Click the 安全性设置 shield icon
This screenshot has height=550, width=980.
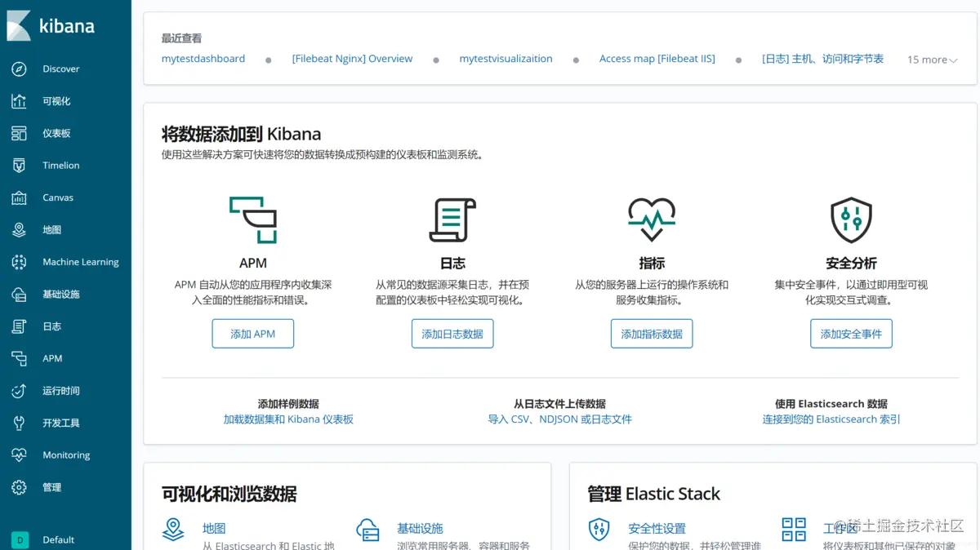pos(599,529)
